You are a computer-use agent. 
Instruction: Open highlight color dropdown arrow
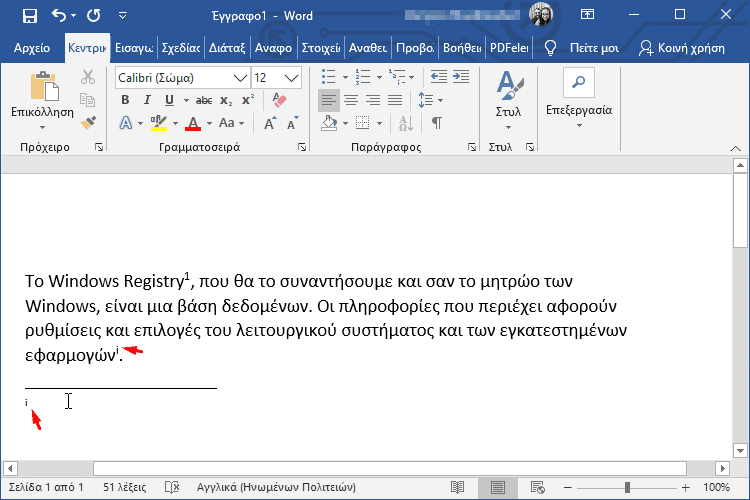[x=176, y=123]
